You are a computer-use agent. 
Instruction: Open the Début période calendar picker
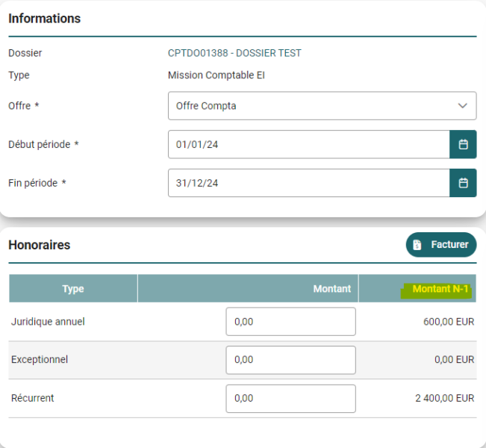tap(463, 144)
